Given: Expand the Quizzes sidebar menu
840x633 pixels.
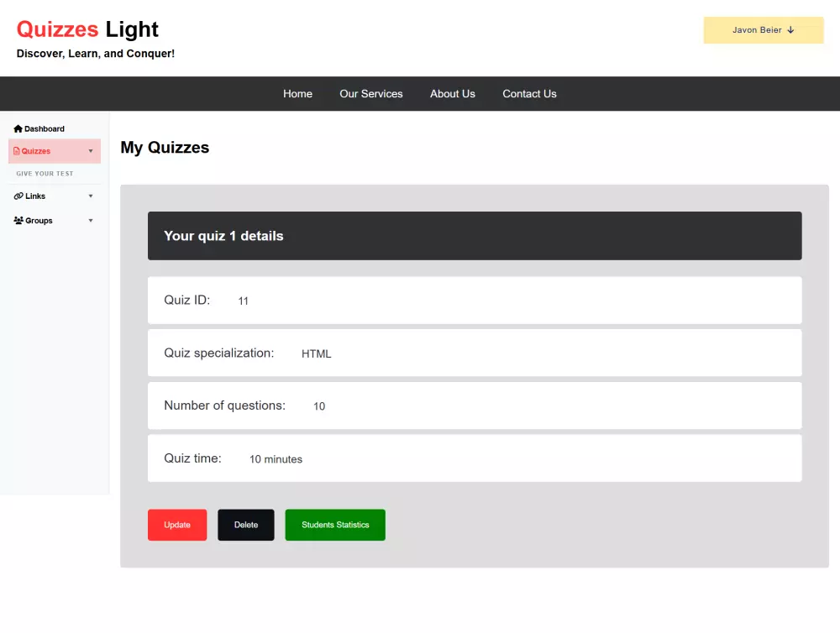Looking at the screenshot, I should tap(91, 151).
